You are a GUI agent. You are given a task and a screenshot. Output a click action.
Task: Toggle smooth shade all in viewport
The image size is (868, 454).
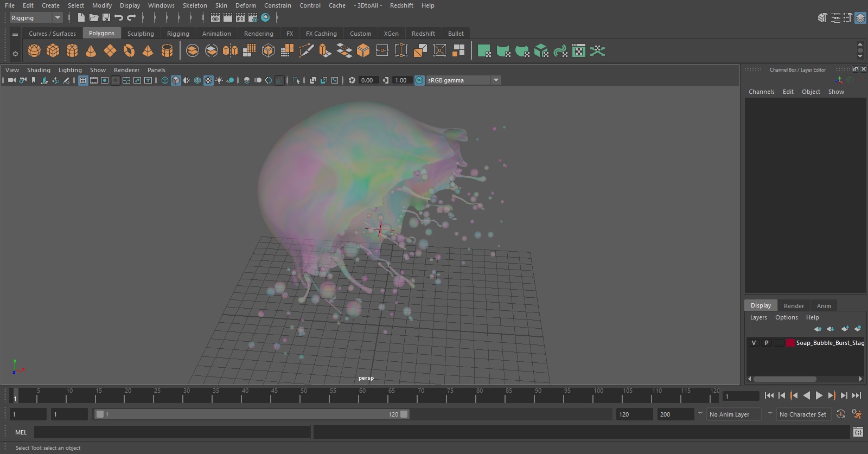[176, 80]
